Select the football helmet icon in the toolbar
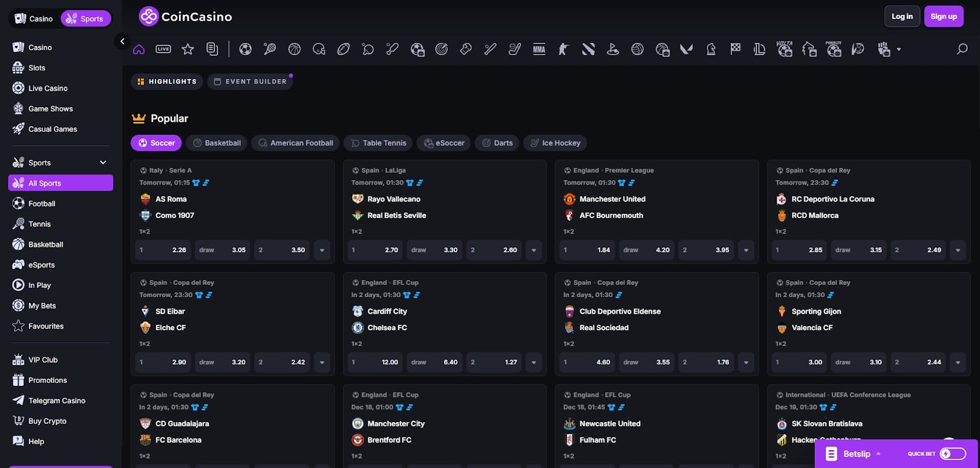The height and width of the screenshot is (468, 980). [319, 49]
